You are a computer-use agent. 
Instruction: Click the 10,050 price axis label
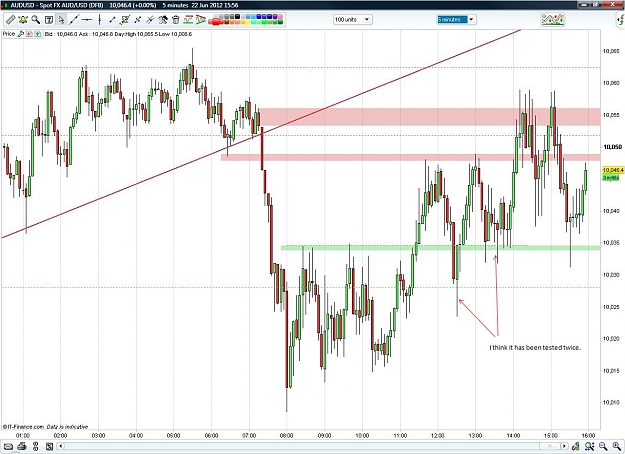click(x=612, y=147)
